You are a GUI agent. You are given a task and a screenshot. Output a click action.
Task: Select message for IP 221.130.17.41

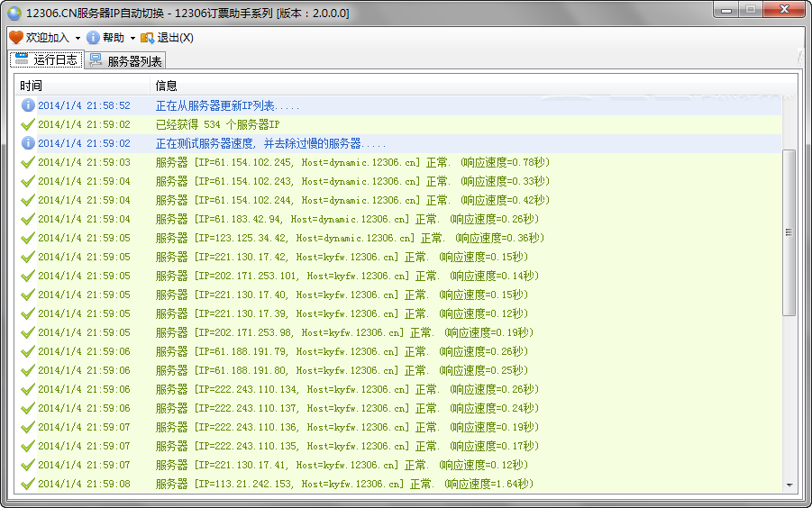tap(342, 465)
